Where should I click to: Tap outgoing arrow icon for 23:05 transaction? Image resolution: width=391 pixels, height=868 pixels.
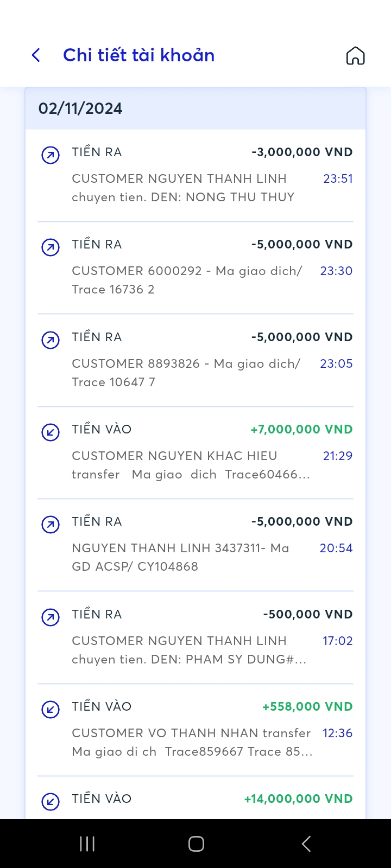pos(51,341)
